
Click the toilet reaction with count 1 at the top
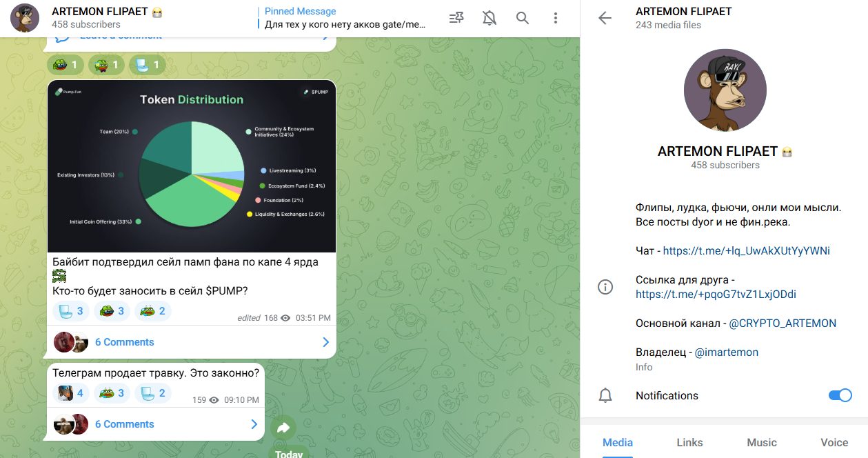(147, 66)
